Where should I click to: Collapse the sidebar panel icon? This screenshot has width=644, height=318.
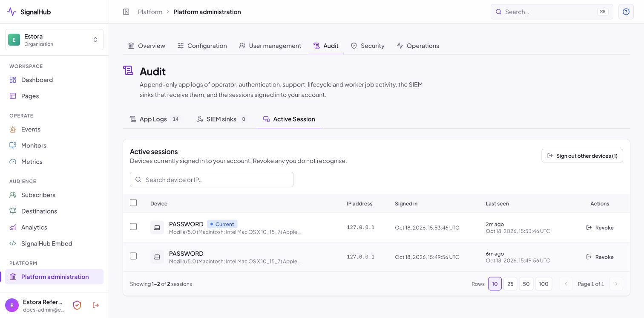(126, 12)
